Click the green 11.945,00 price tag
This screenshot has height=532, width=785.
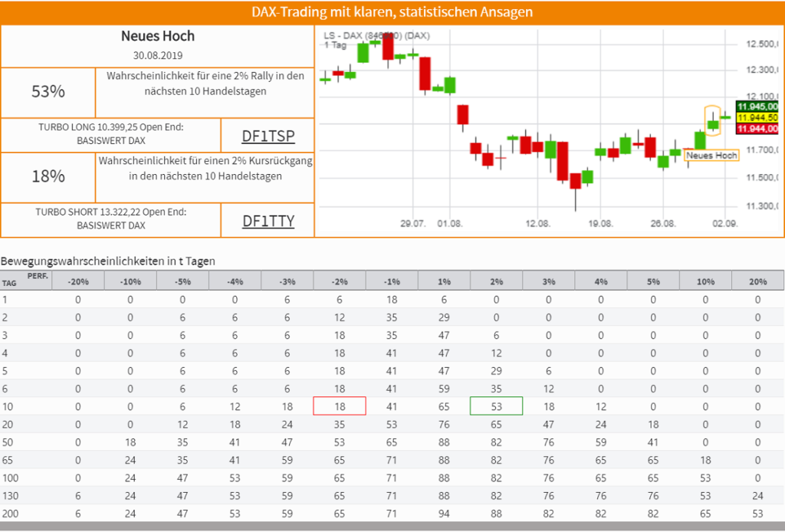757,107
